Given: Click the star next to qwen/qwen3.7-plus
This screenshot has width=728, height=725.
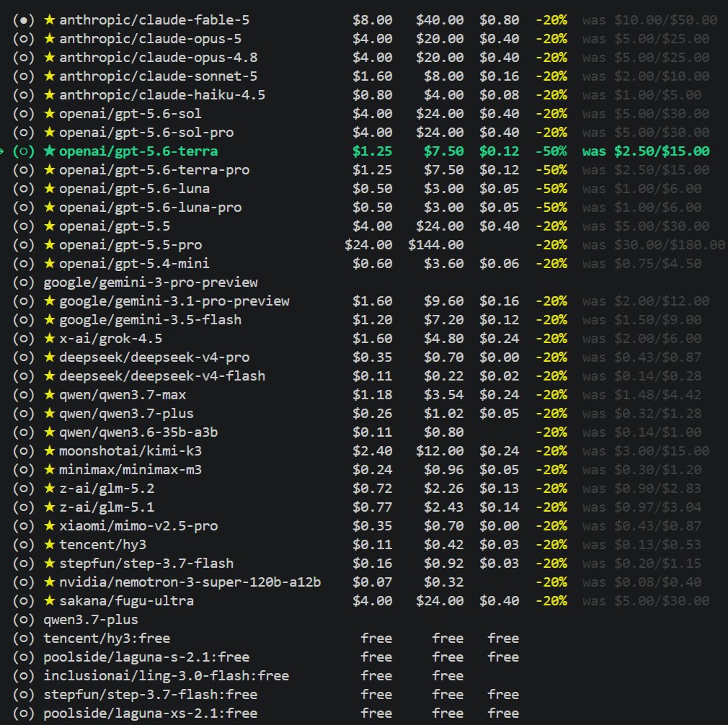Looking at the screenshot, I should tap(49, 413).
